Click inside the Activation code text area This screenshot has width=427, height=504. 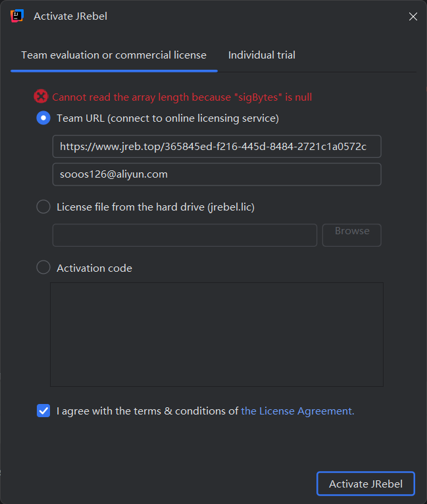click(x=217, y=335)
